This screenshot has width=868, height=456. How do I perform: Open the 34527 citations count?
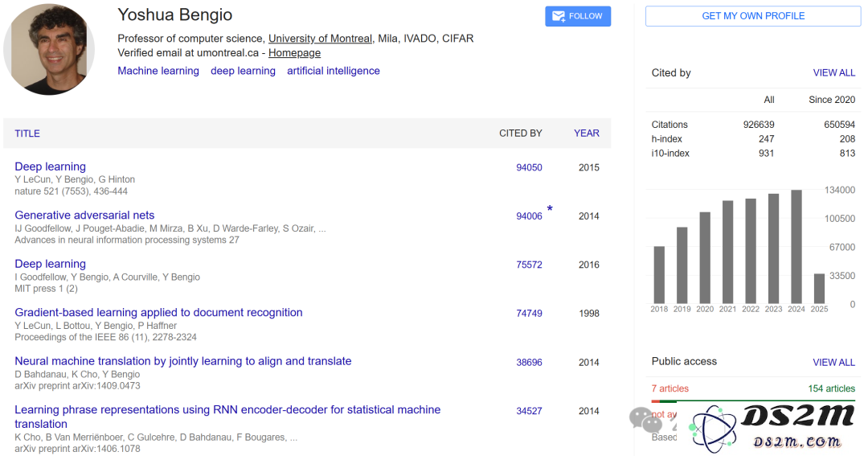[529, 411]
